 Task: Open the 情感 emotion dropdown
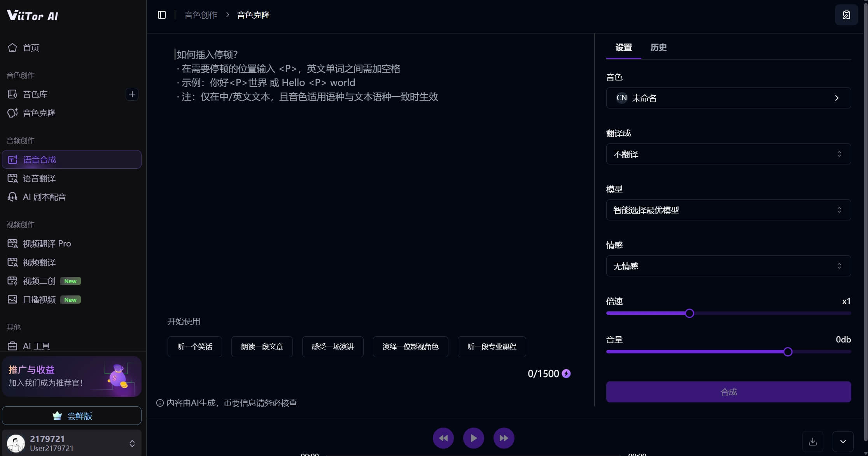(x=728, y=266)
